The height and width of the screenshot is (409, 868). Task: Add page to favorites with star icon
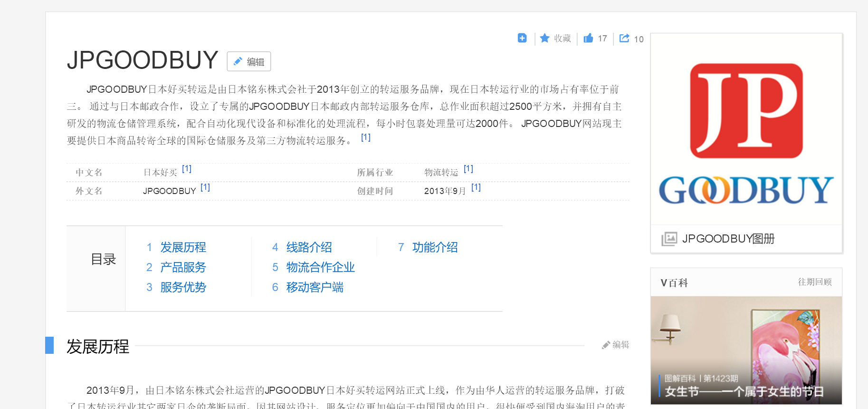(x=545, y=38)
